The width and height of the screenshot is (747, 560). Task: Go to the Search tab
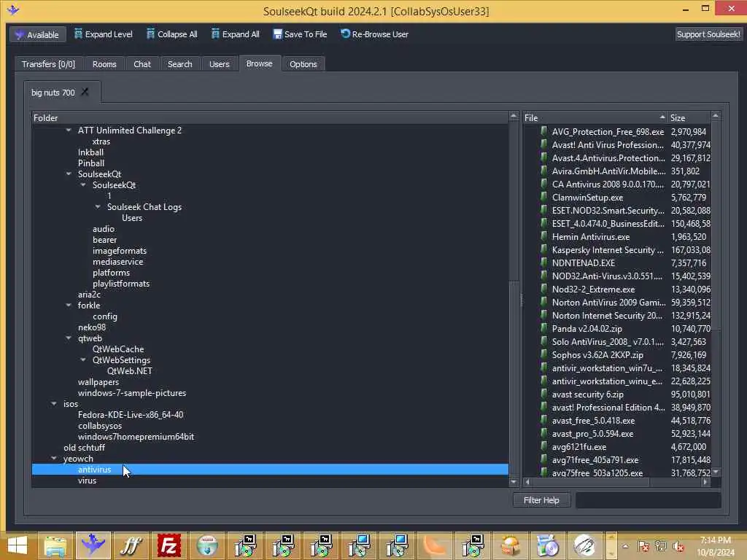(x=179, y=64)
